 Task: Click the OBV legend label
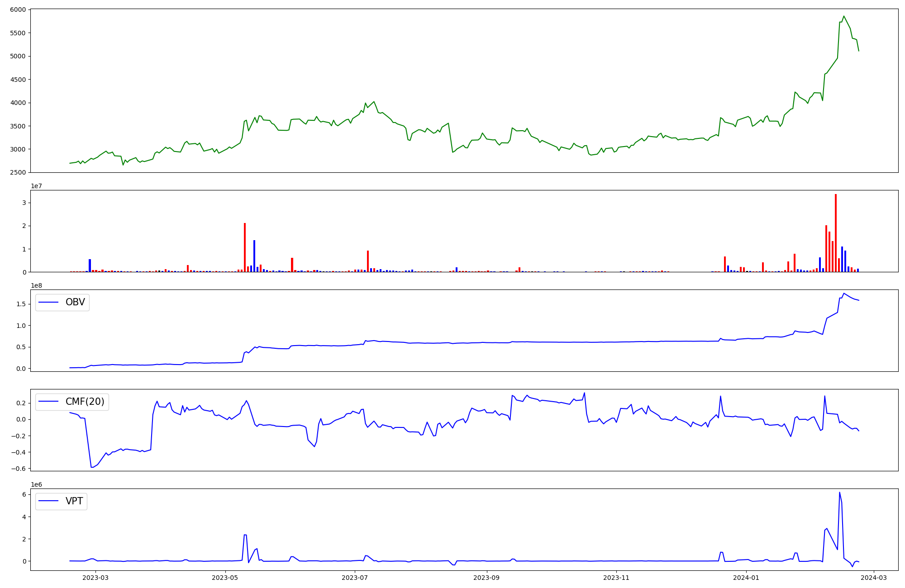coord(75,302)
